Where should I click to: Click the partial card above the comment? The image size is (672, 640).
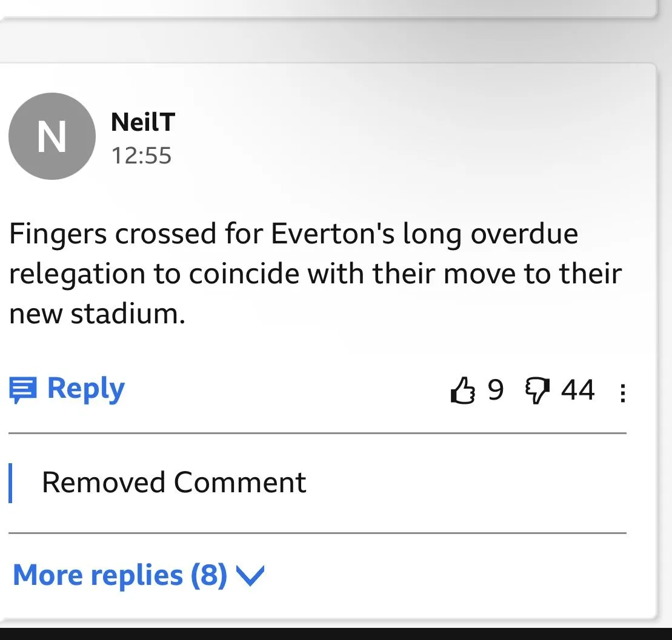(x=327, y=7)
